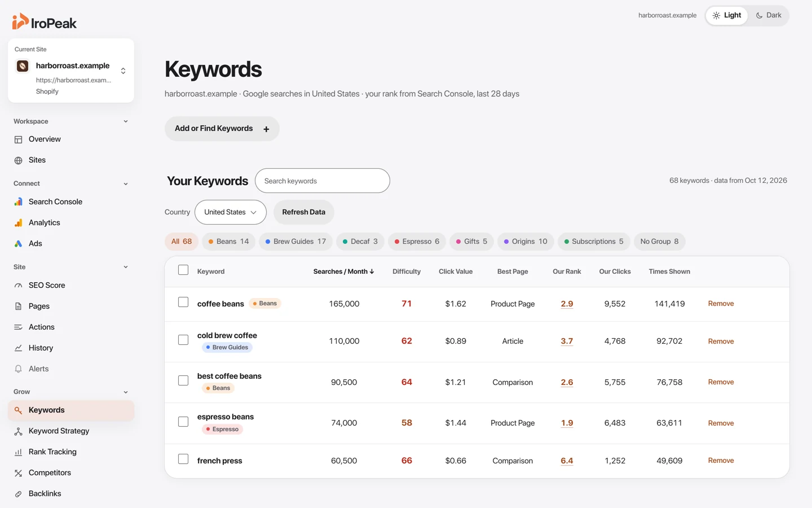Open the SEO Score gauge icon
This screenshot has height=508, width=812.
click(x=18, y=286)
